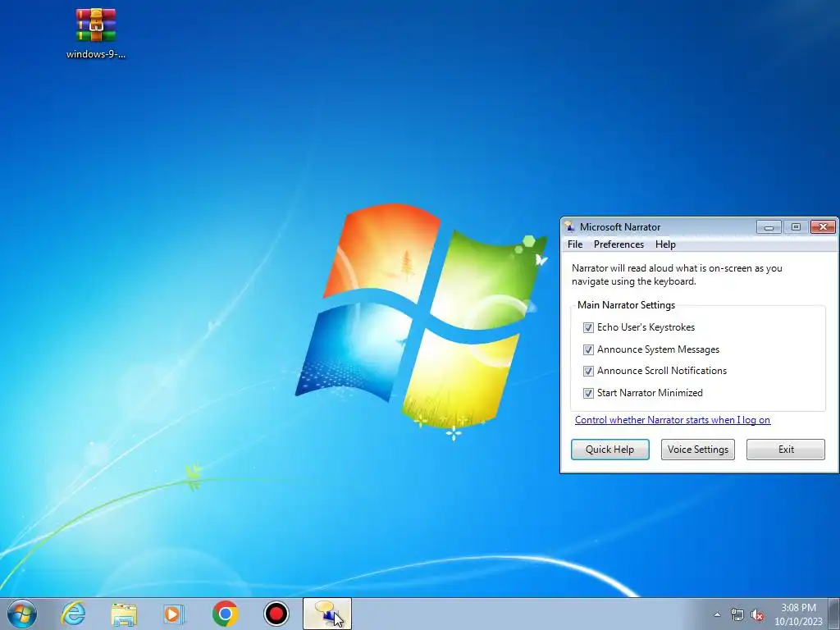
Task: Click the red record button app in taskbar
Action: (276, 614)
